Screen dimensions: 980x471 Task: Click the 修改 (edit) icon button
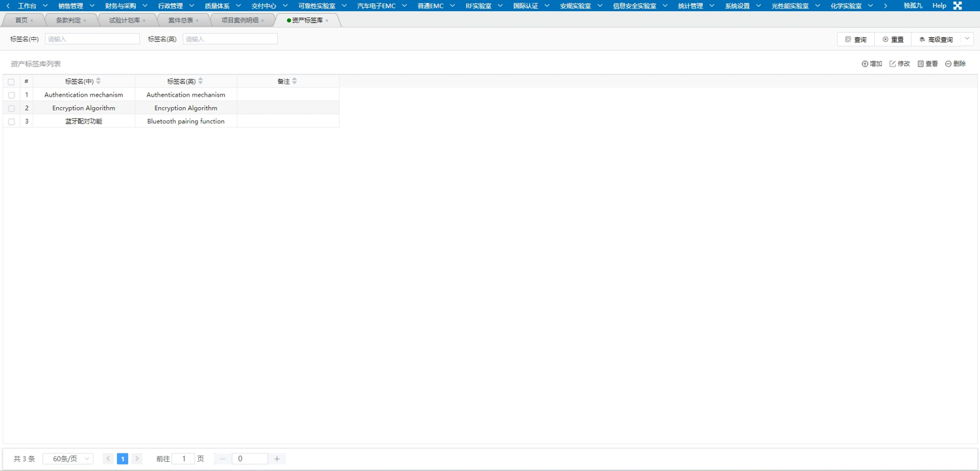900,64
